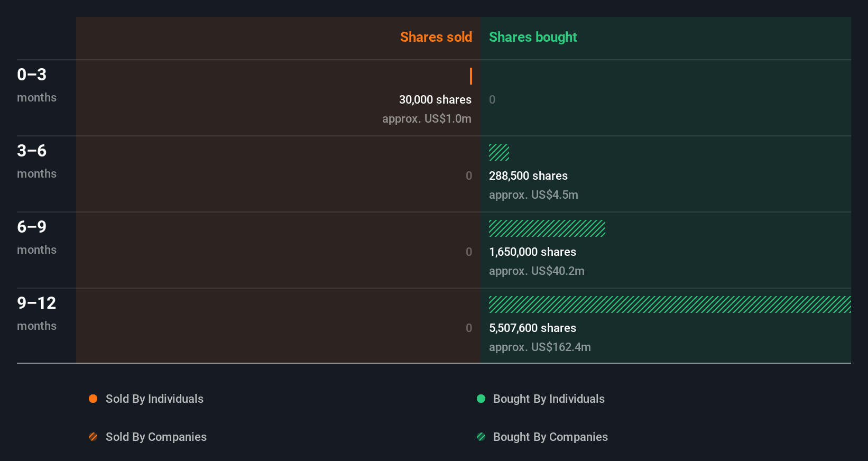This screenshot has width=868, height=461.
Task: Click the Shares bought column header
Action: point(532,37)
